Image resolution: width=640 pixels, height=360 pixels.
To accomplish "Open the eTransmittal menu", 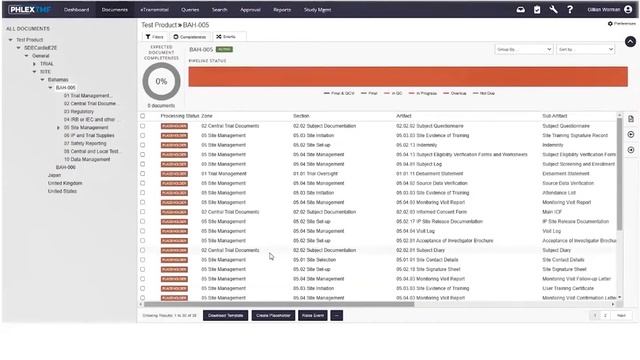I will click(154, 9).
